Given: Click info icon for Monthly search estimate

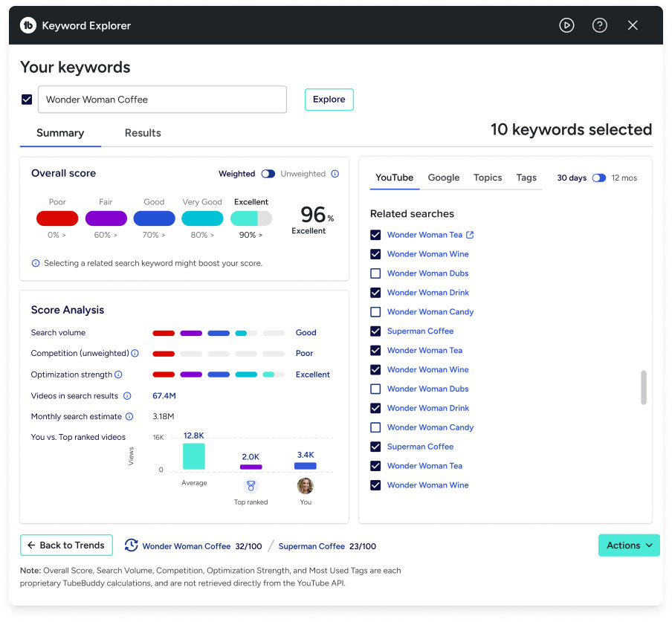Looking at the screenshot, I should (x=129, y=416).
